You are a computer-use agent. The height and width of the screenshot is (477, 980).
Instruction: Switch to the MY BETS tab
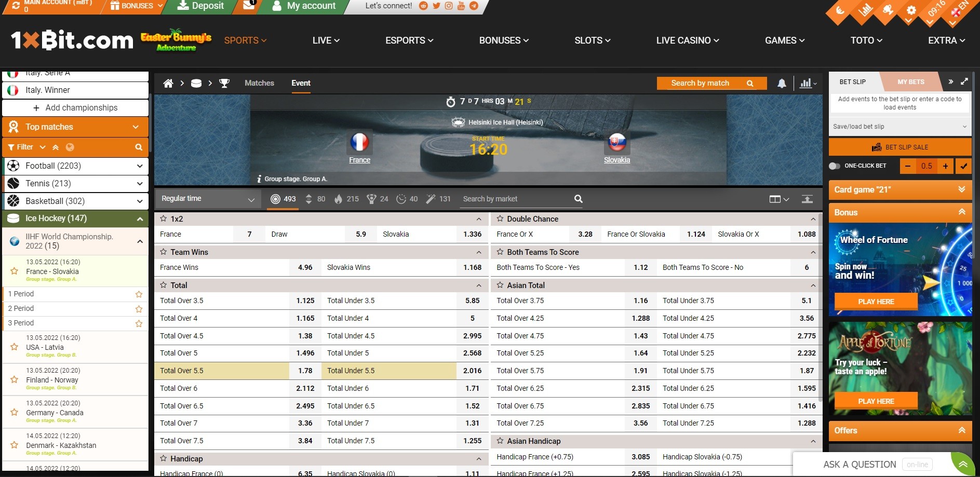pyautogui.click(x=910, y=81)
